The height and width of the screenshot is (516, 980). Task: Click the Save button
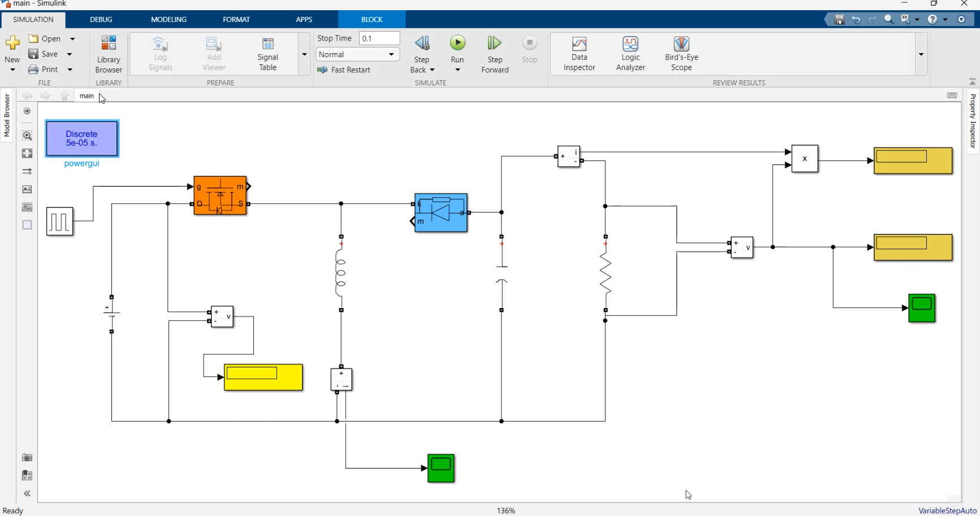coord(44,54)
